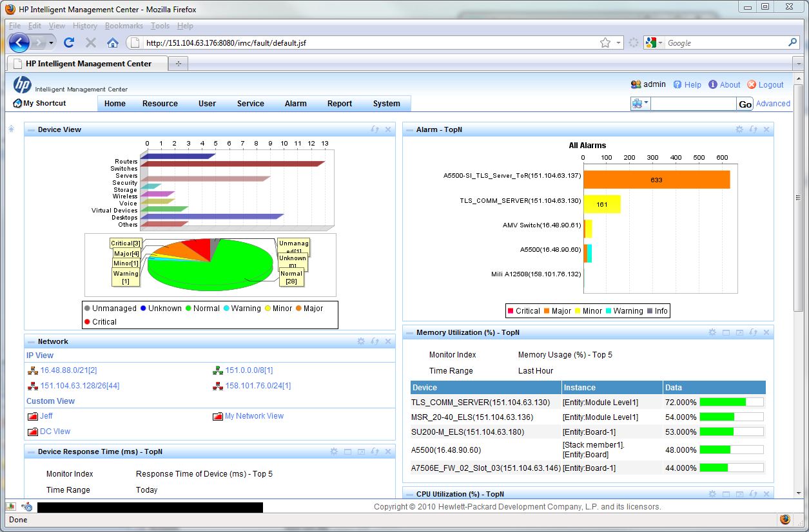Viewport: 809px width, 532px height.
Task: Close the Memory Utilization panel
Action: [766, 332]
